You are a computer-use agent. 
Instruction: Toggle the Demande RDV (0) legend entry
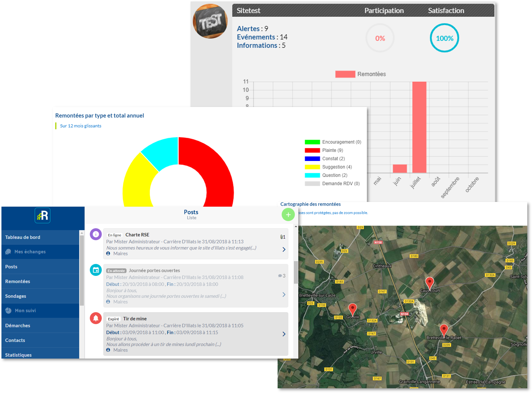tap(332, 184)
